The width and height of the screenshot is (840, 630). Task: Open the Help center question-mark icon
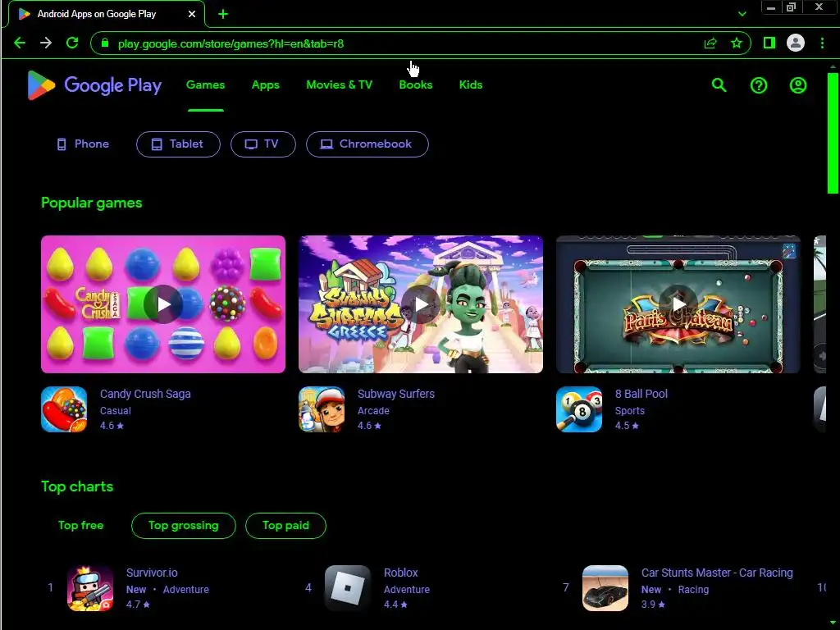click(x=759, y=85)
